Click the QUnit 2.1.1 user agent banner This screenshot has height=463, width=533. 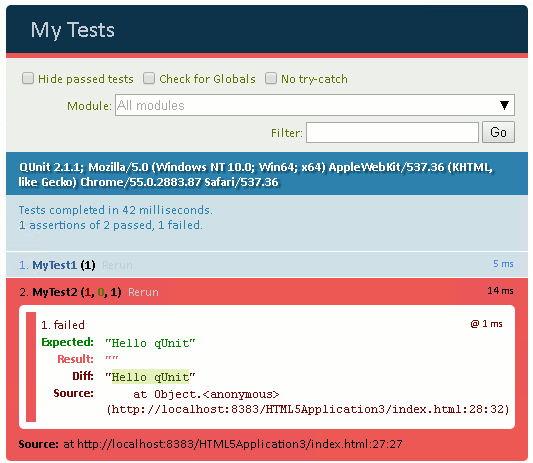[267, 173]
